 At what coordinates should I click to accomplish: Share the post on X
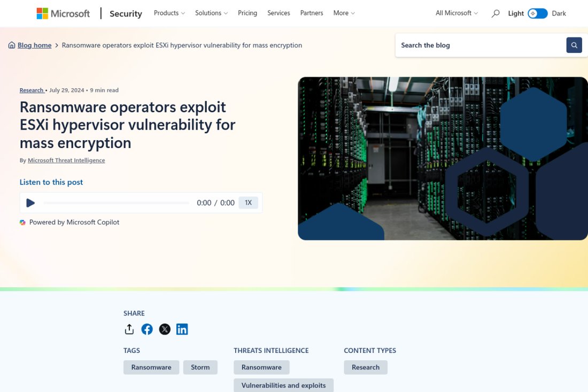point(165,329)
